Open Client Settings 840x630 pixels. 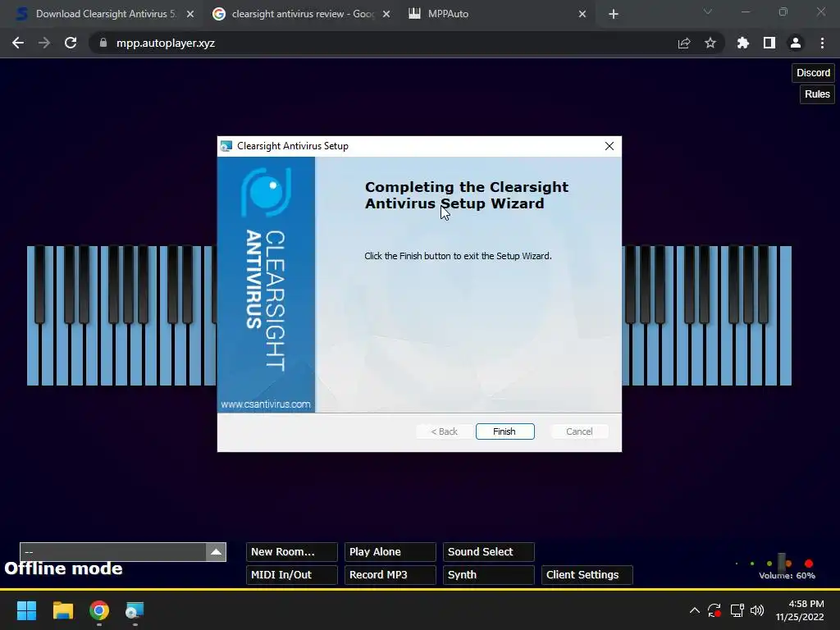click(x=587, y=575)
